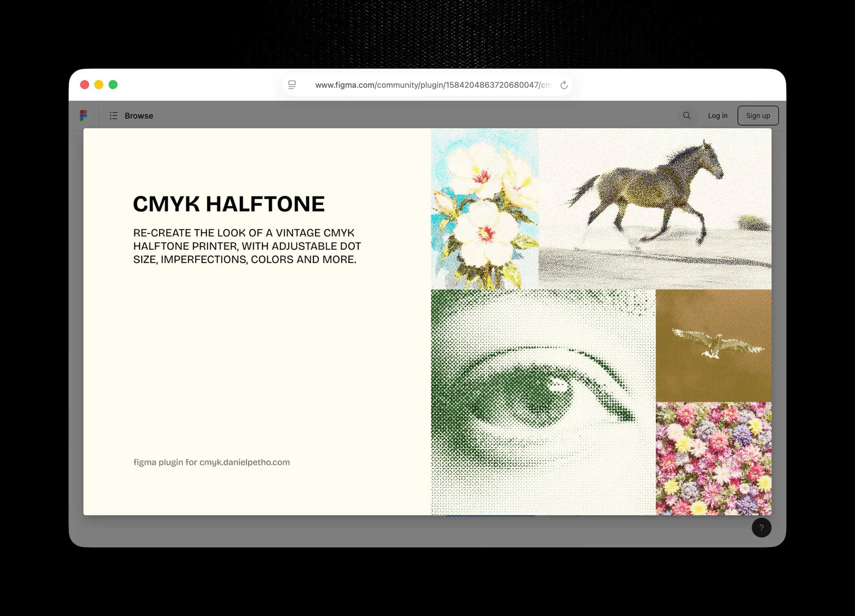
Task: Minimize the window with the yellow button
Action: (99, 85)
